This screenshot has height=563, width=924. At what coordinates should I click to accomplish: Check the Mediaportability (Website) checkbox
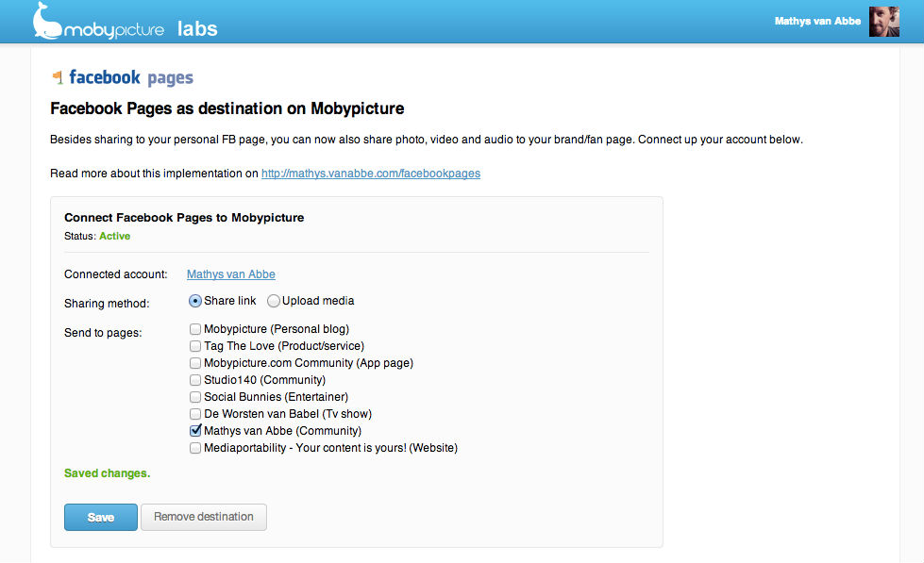(x=195, y=448)
